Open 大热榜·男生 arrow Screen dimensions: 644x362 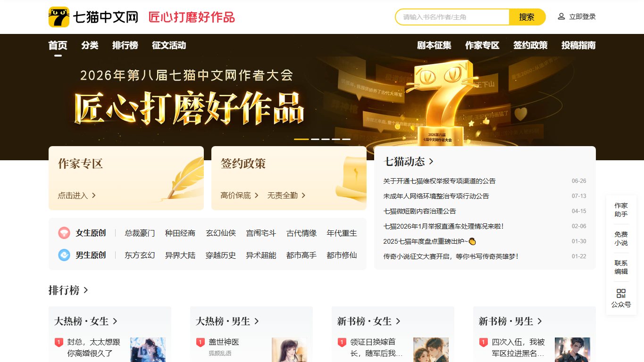(256, 321)
